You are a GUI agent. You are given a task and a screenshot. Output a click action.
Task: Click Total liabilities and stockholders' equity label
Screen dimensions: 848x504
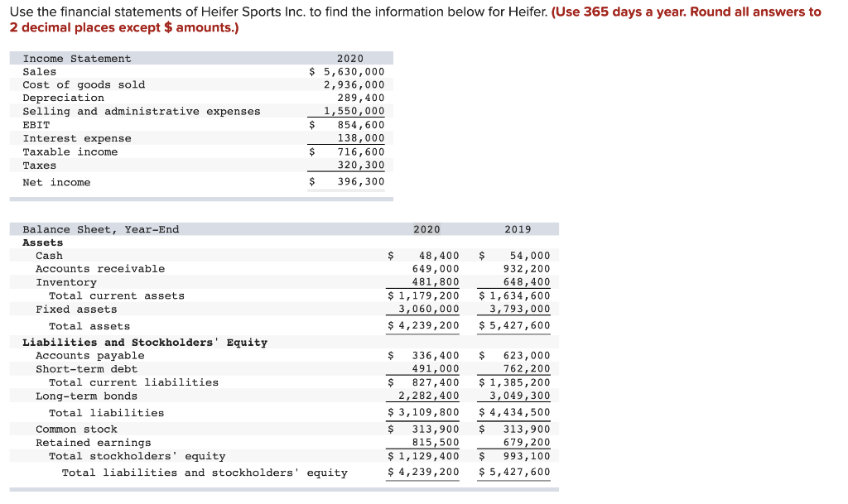coord(205,473)
